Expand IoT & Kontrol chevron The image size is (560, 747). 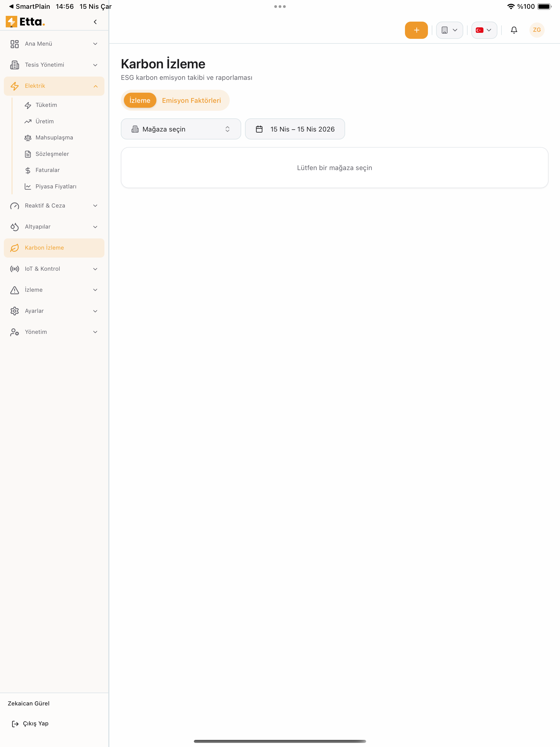pos(95,269)
